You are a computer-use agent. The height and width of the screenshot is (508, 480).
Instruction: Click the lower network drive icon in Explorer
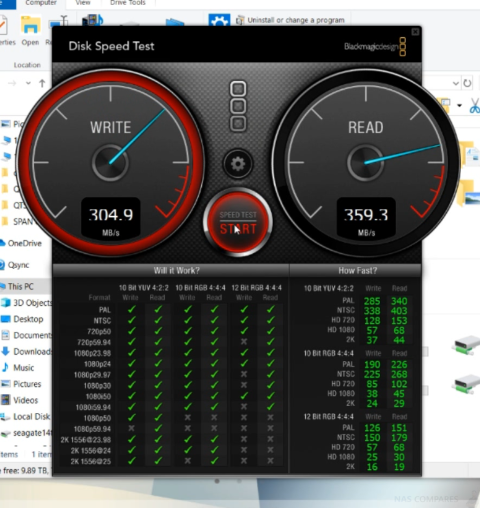466,384
